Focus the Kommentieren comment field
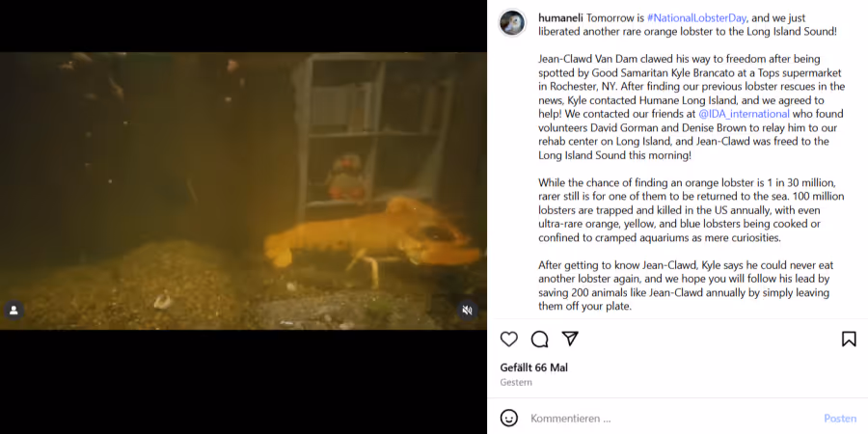Screen dimensions: 868x434 670,418
